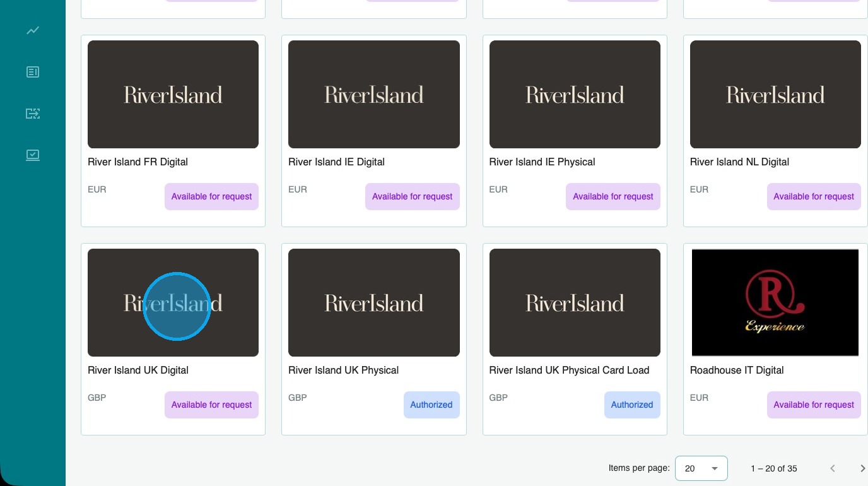Screen dimensions: 868x486
Task: Select the transfer arrows sidebar icon
Action: point(33,114)
